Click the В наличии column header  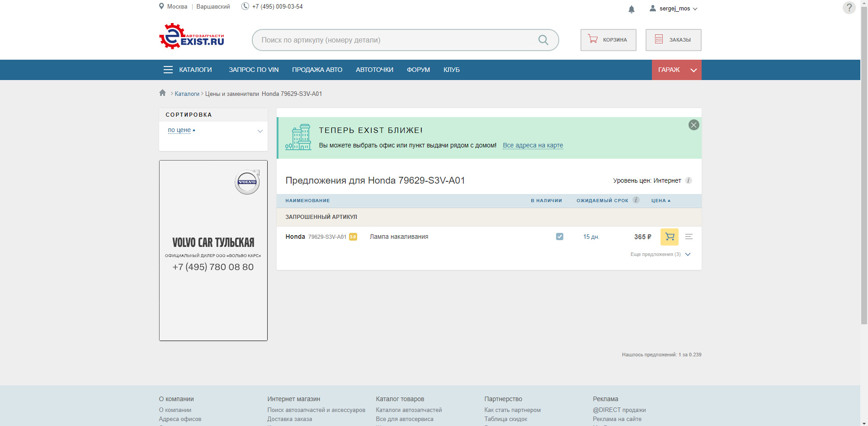pyautogui.click(x=546, y=200)
